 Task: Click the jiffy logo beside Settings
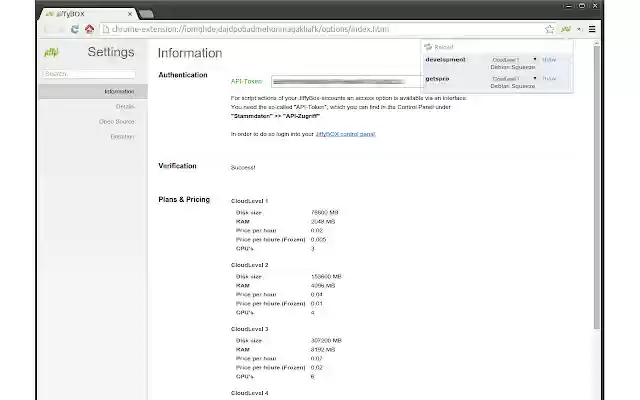click(51, 52)
